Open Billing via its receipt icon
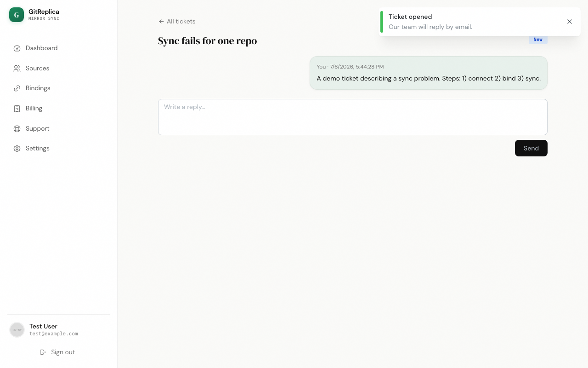Screen dimensions: 588x368 (x=17, y=109)
